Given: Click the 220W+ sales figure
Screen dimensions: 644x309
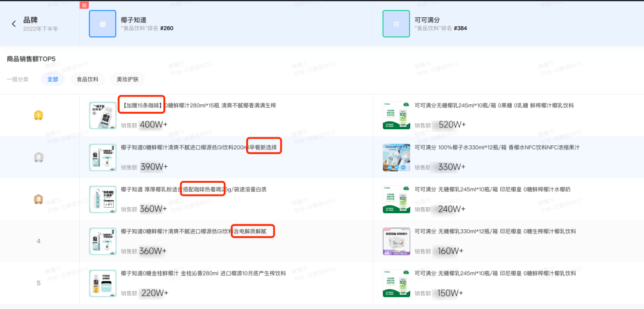Looking at the screenshot, I should point(155,292).
